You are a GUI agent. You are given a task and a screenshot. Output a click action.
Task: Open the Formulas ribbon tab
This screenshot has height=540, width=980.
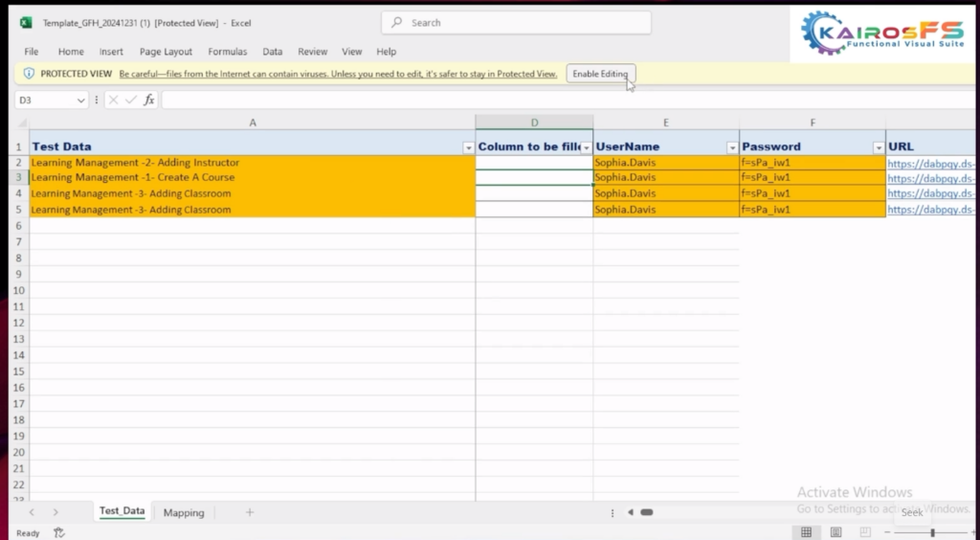[227, 52]
